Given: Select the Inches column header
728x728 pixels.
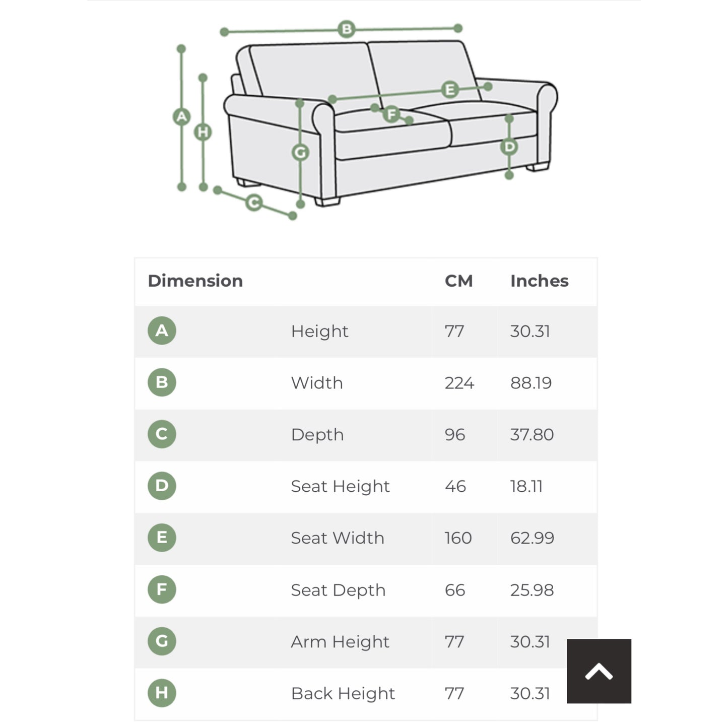Looking at the screenshot, I should tap(540, 281).
